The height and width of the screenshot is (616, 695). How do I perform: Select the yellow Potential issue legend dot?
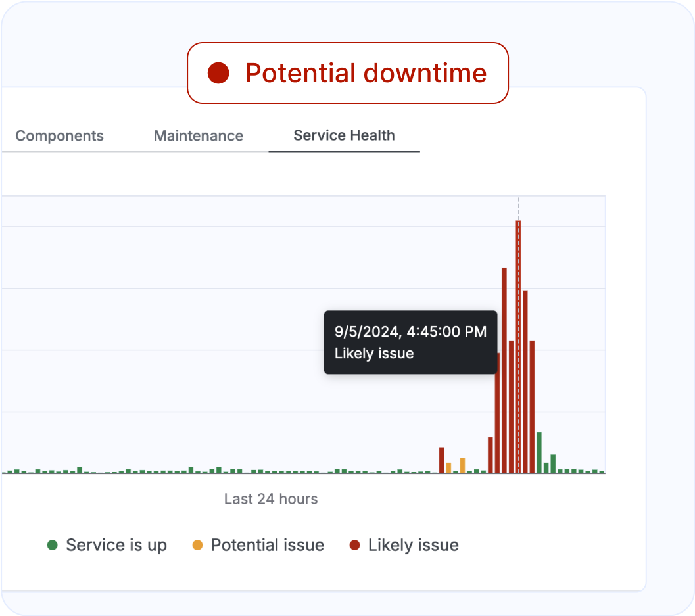pos(196,546)
